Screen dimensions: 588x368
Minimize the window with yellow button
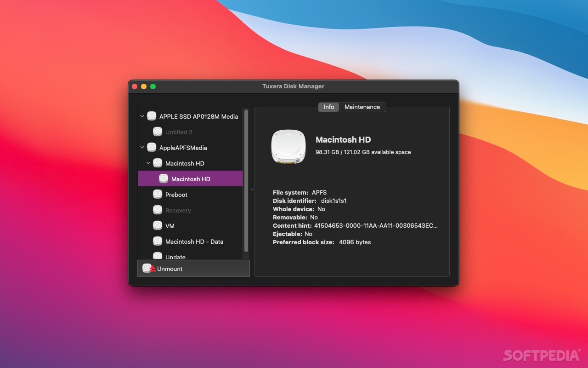click(x=144, y=86)
